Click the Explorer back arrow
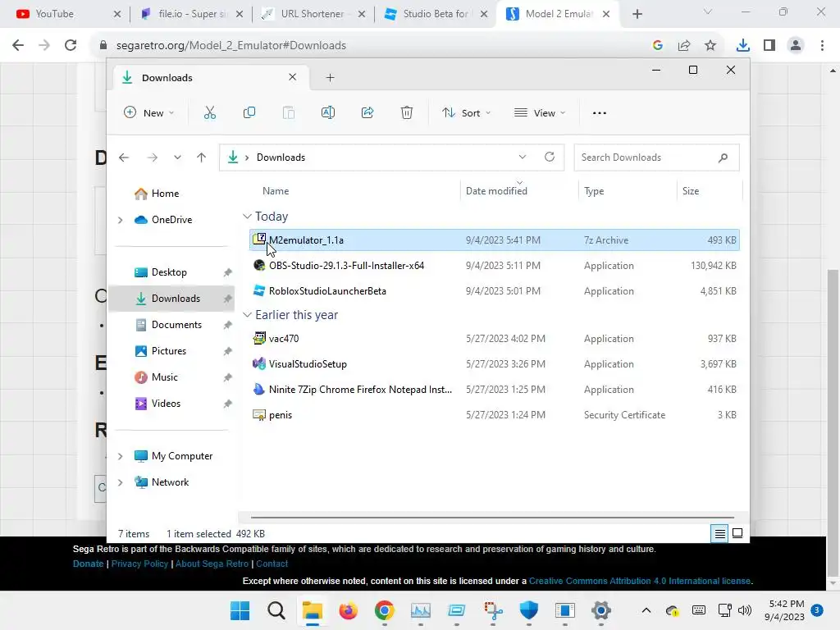The width and height of the screenshot is (840, 630). [124, 157]
